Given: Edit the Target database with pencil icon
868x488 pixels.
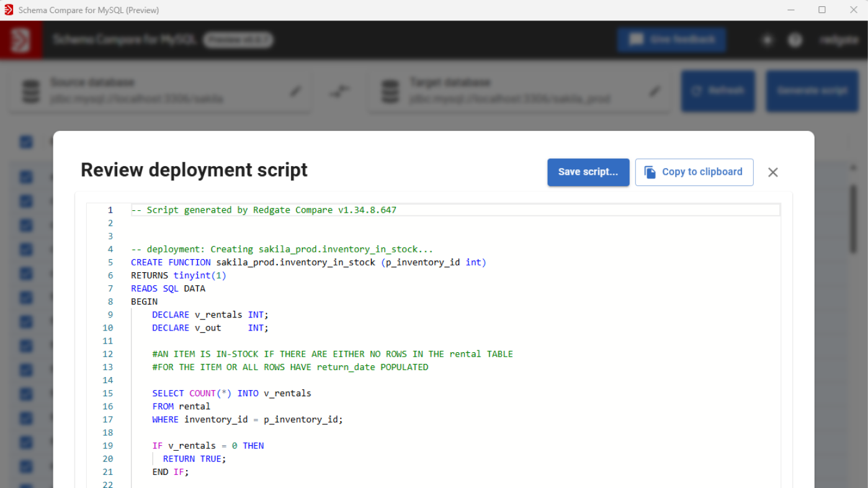Looking at the screenshot, I should pos(655,91).
